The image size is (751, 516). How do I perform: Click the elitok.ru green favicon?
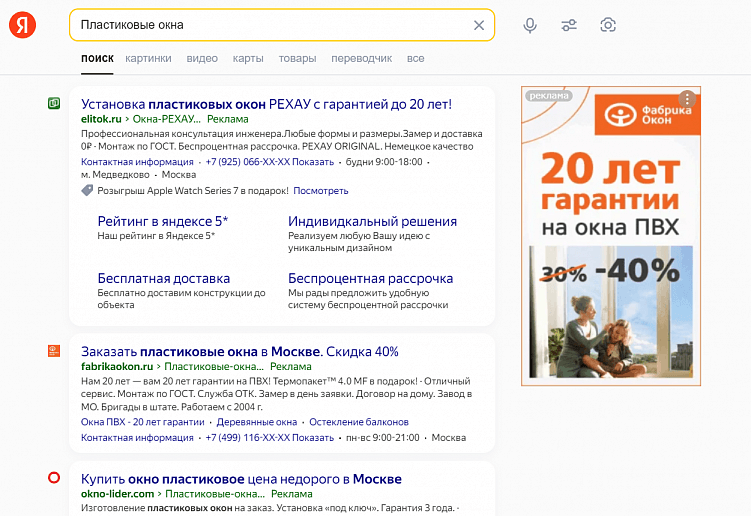[x=54, y=103]
